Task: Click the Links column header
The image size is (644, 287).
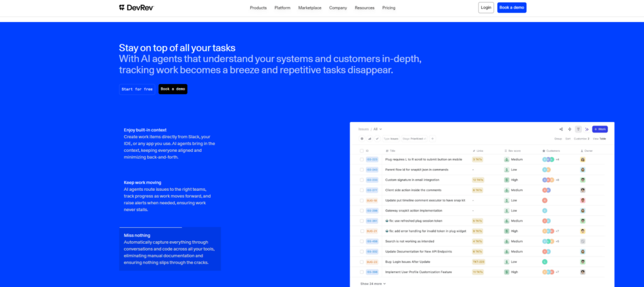Action: point(478,151)
